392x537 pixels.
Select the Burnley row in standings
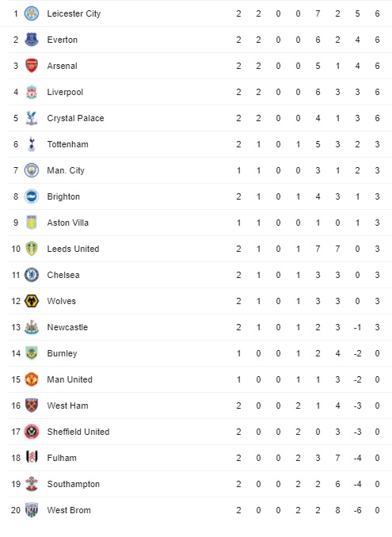(200, 353)
